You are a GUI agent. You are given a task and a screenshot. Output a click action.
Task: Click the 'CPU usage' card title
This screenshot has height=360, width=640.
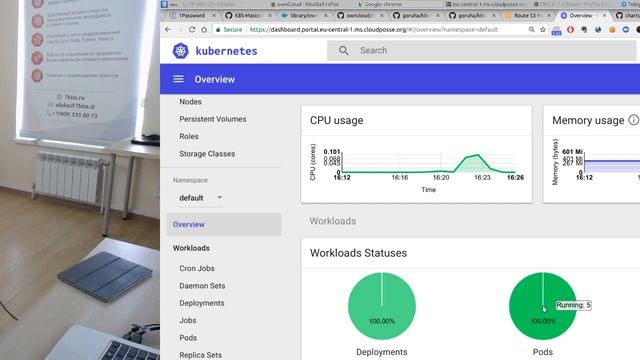(x=336, y=120)
